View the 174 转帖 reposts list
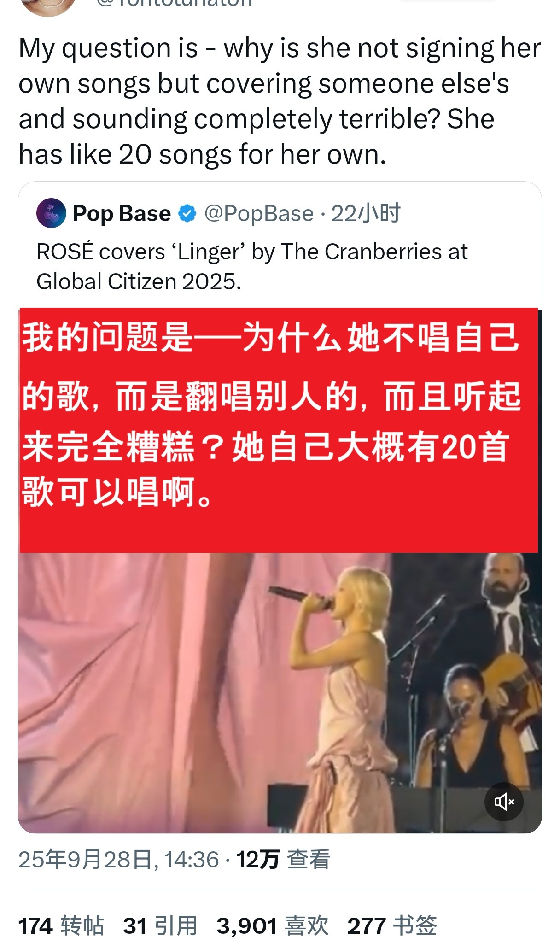This screenshot has width=560, height=943. 61,925
